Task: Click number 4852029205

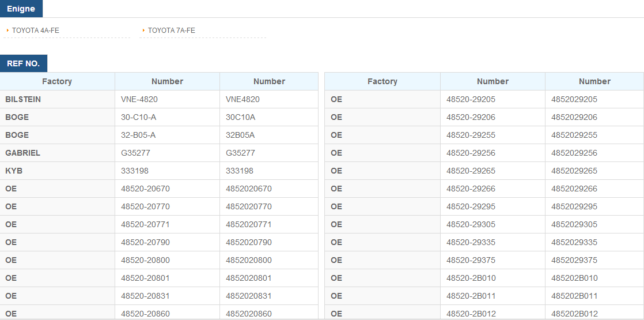Action: point(575,100)
